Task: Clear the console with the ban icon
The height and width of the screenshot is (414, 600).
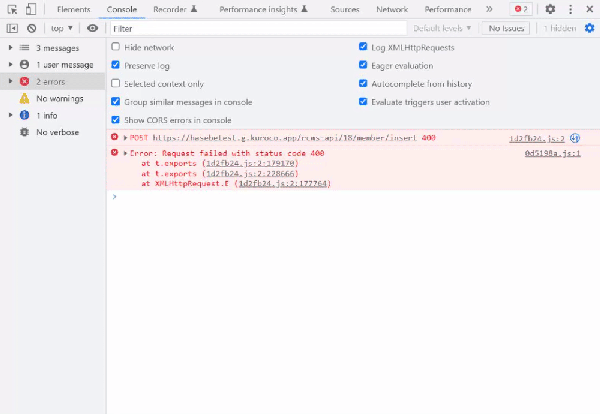Action: 32,28
